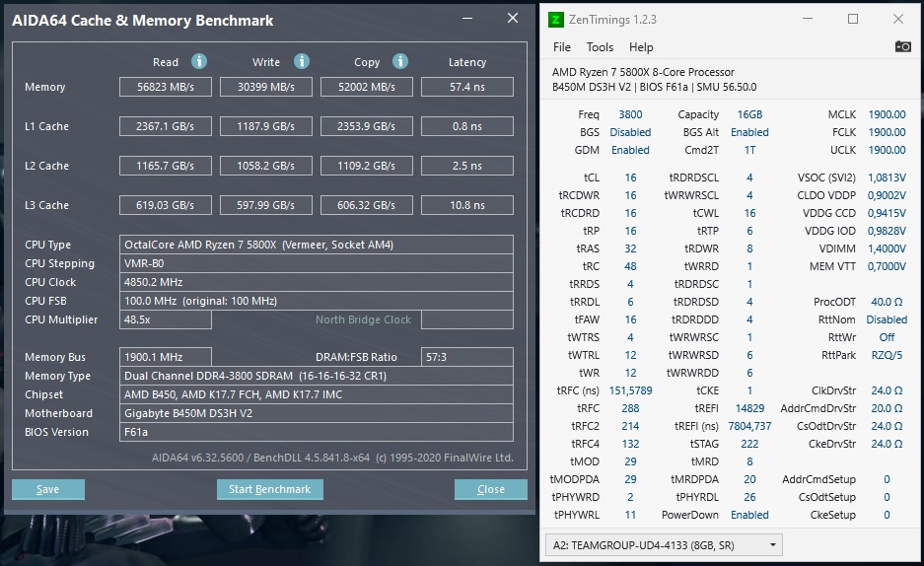Image resolution: width=924 pixels, height=566 pixels.
Task: Click the info icon next to Read
Action: [199, 61]
